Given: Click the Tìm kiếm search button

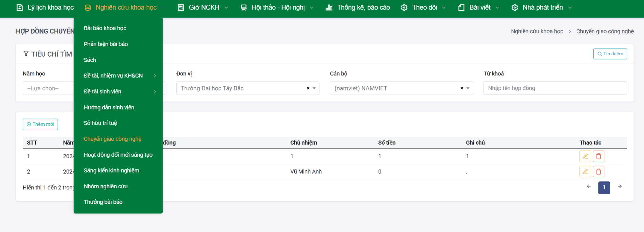Looking at the screenshot, I should pos(610,54).
